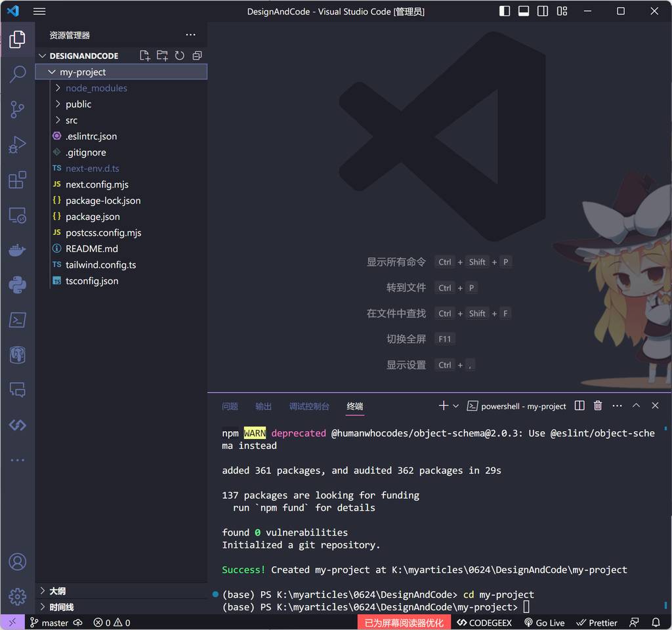Open package.json file
The image size is (672, 630).
pos(93,217)
